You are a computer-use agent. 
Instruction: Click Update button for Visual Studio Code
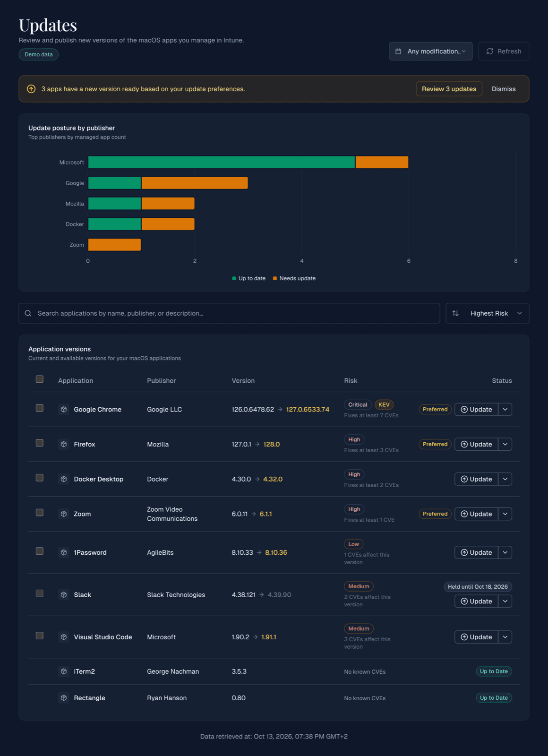476,637
